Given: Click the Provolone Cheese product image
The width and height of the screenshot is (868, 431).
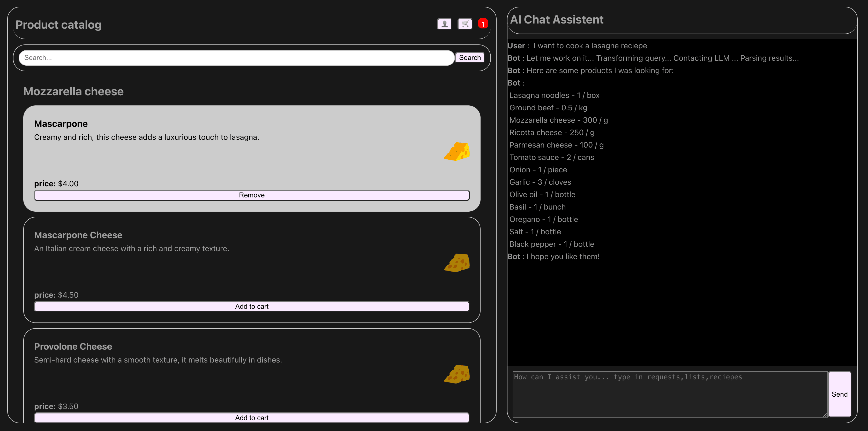Looking at the screenshot, I should click(x=457, y=374).
